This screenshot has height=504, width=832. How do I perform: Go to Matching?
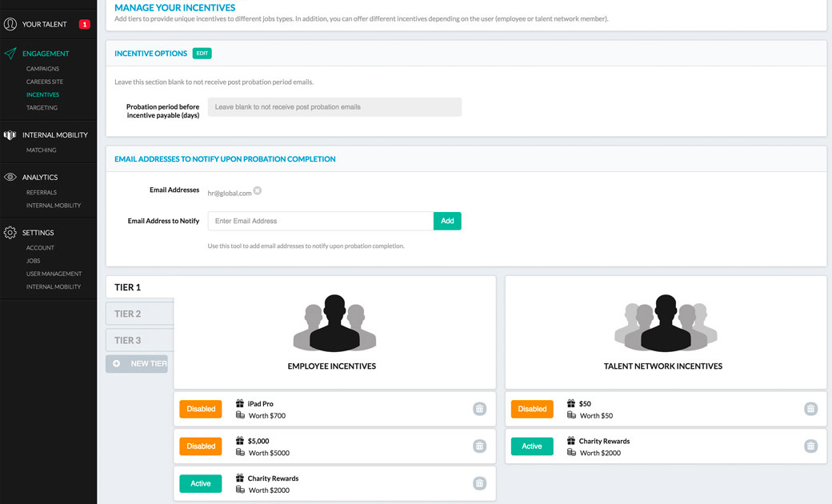pyautogui.click(x=41, y=150)
